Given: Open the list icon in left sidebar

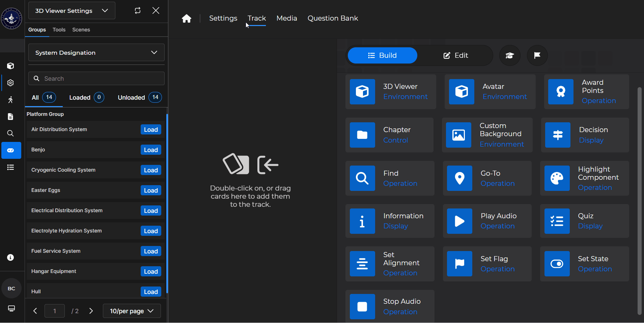Looking at the screenshot, I should click(x=10, y=167).
